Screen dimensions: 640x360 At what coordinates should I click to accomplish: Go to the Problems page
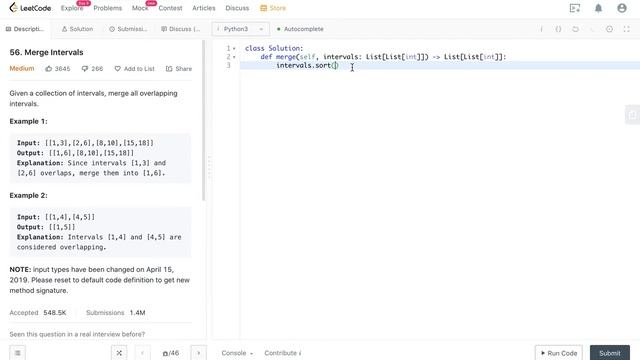coord(107,8)
